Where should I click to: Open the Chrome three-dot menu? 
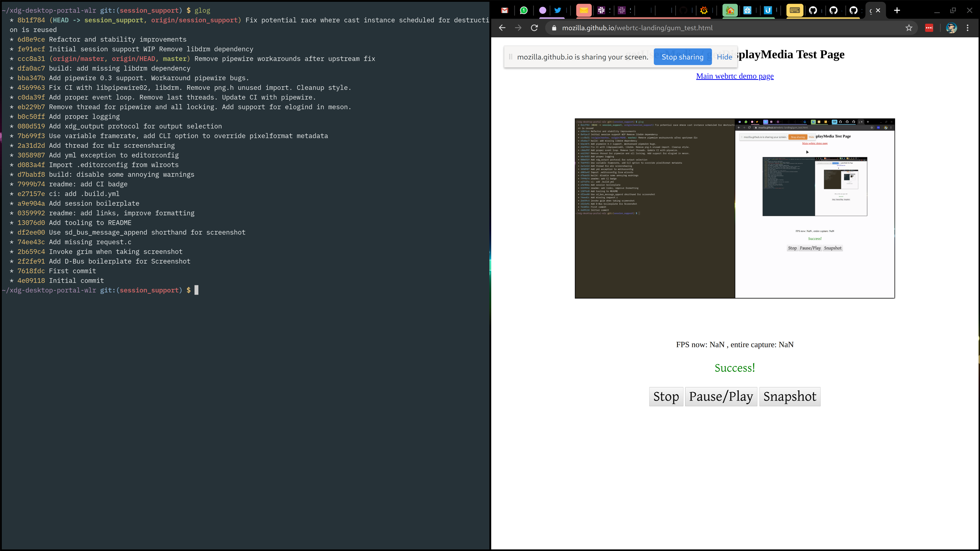coord(968,28)
